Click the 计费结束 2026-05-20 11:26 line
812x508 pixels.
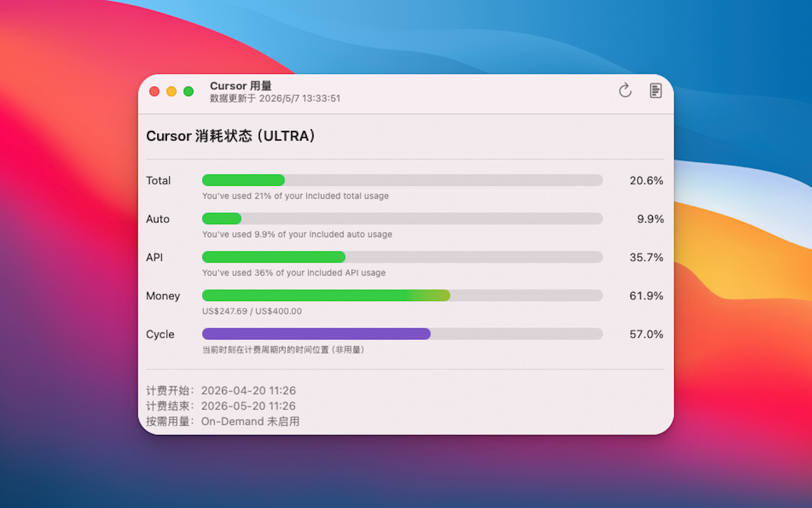pos(221,406)
